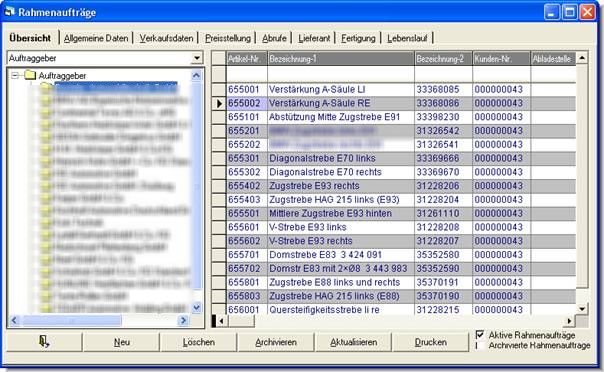Click the tree horizontal scrollbar thumb
604x372 pixels.
pyautogui.click(x=72, y=320)
